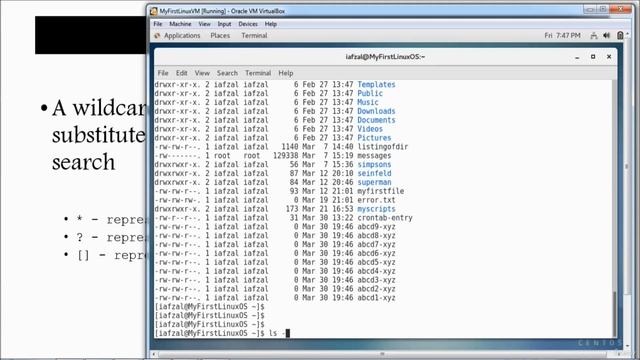Image resolution: width=640 pixels, height=360 pixels.
Task: Click the Fri 7:47 PM clock
Action: (x=562, y=36)
